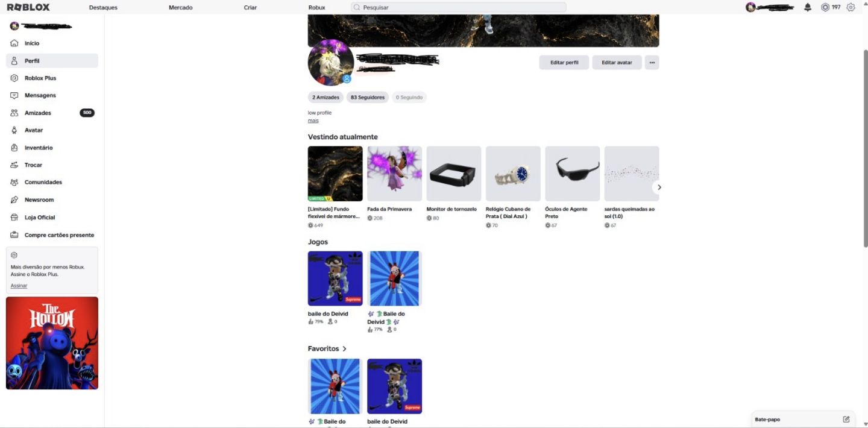868x428 pixels.
Task: Click the page vertical scrollbar
Action: [x=866, y=148]
